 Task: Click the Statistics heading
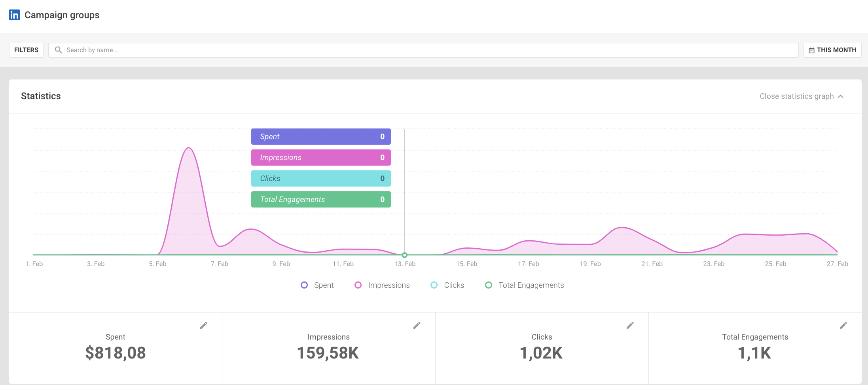(41, 96)
